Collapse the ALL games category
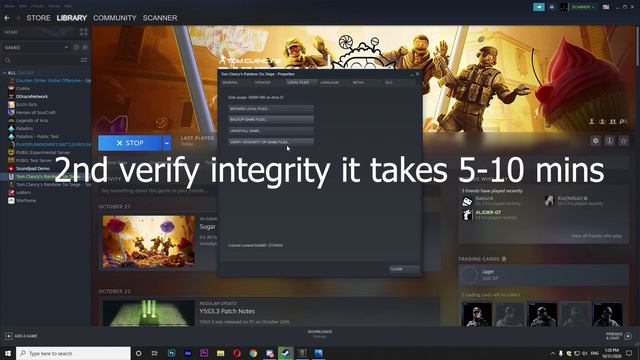The height and width of the screenshot is (360, 640). [4, 73]
